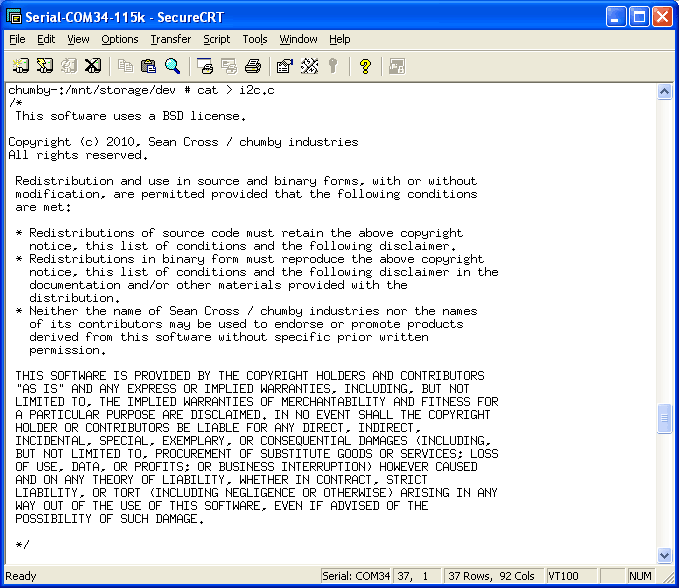The height and width of the screenshot is (588, 679).
Task: Show the Window menu
Action: click(x=298, y=39)
